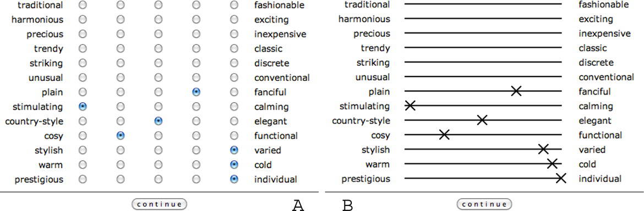Click the trendy–classic scale line
This screenshot has height=211, width=644.
pos(483,47)
